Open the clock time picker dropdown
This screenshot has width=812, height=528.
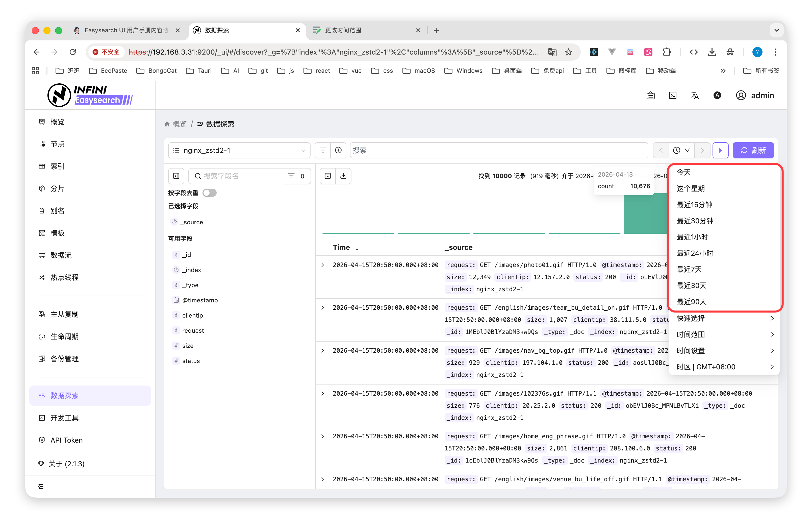(x=681, y=150)
